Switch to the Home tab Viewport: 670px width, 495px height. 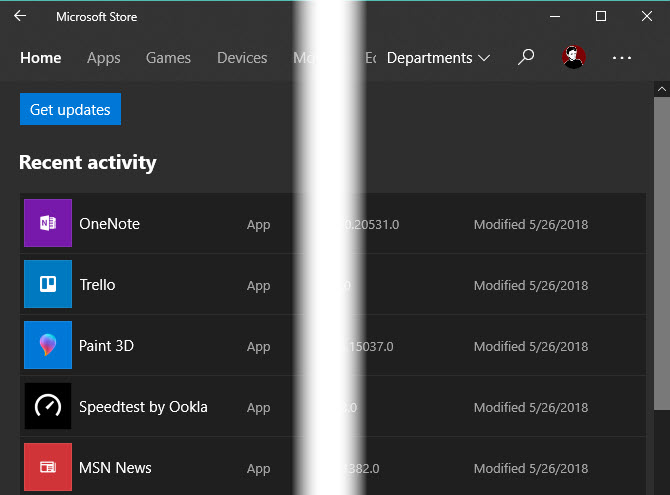41,58
